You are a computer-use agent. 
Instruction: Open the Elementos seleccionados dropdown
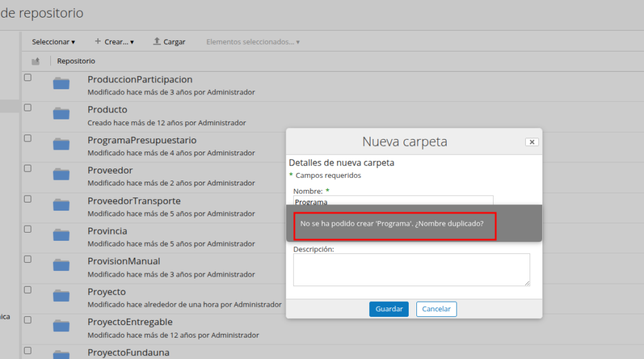253,41
